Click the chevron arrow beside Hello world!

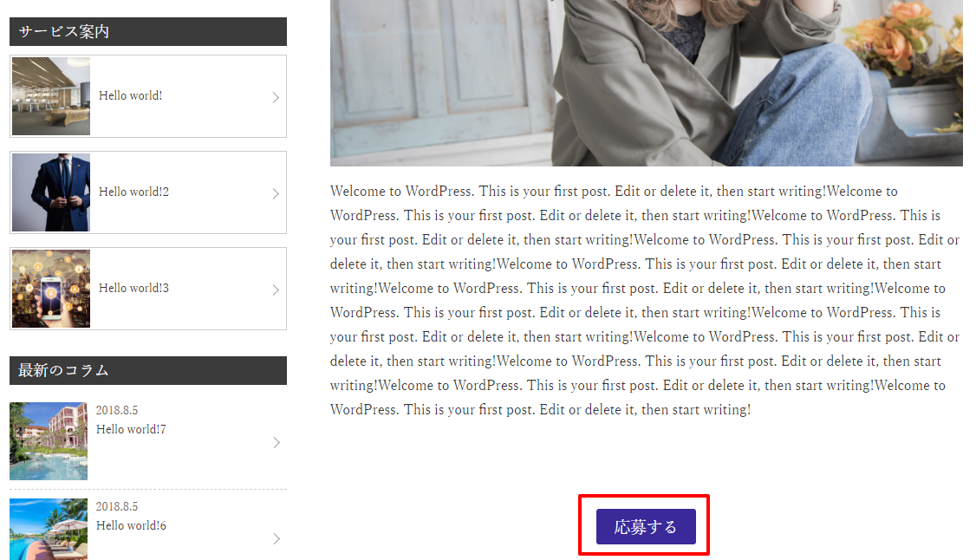pyautogui.click(x=276, y=97)
